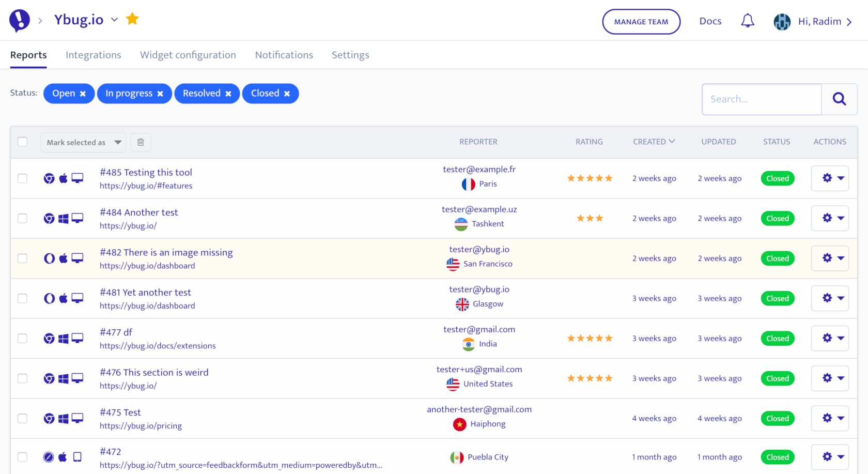Screen dimensions: 868x474
Task: Open the 'Mark selected as' dropdown
Action: coord(83,142)
